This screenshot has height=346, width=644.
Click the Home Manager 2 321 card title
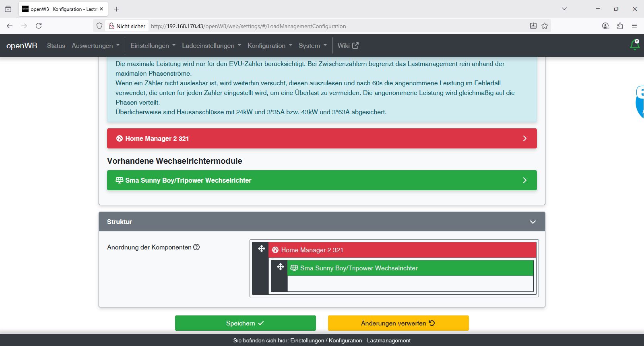click(157, 138)
